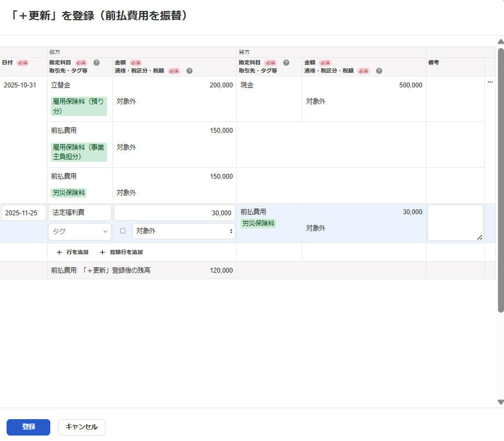Click the scrollbar down arrow
The image size is (504, 441).
(501, 402)
